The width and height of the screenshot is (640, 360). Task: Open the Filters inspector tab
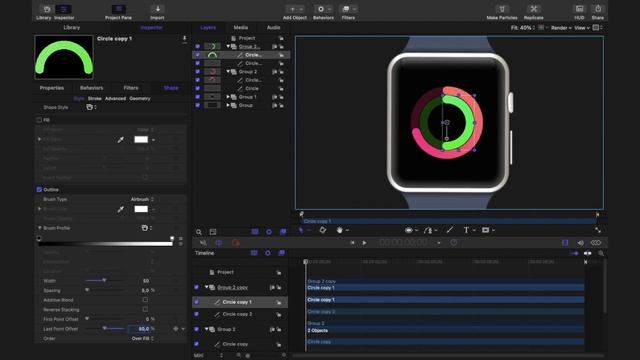coord(131,88)
